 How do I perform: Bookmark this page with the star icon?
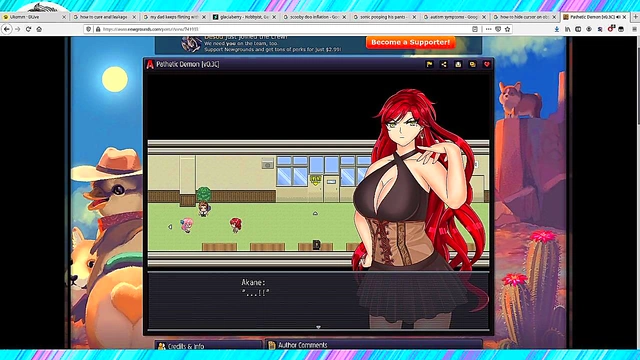click(508, 29)
